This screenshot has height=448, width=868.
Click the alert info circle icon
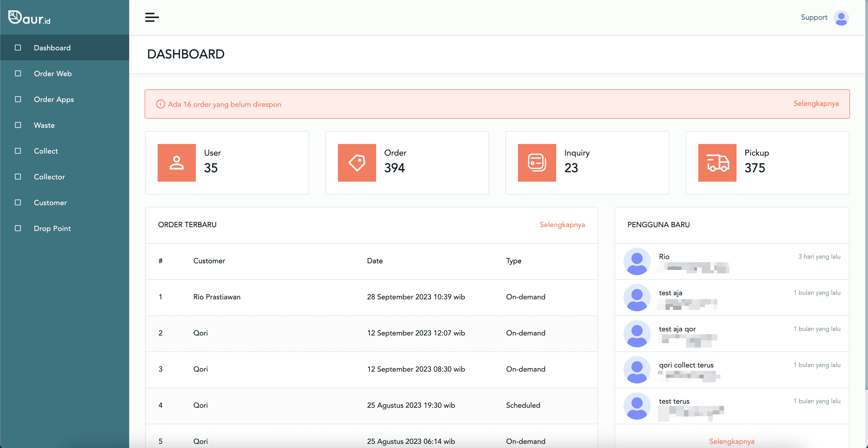(x=160, y=104)
